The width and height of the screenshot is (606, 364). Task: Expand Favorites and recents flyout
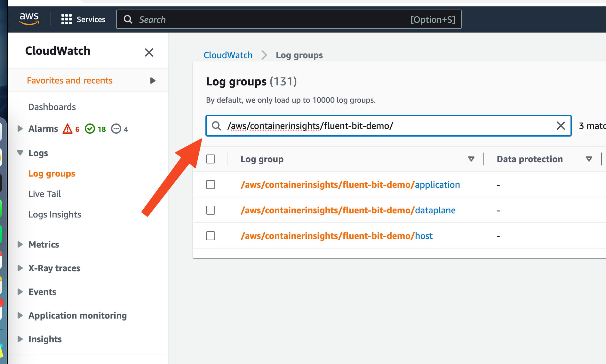[x=153, y=81]
